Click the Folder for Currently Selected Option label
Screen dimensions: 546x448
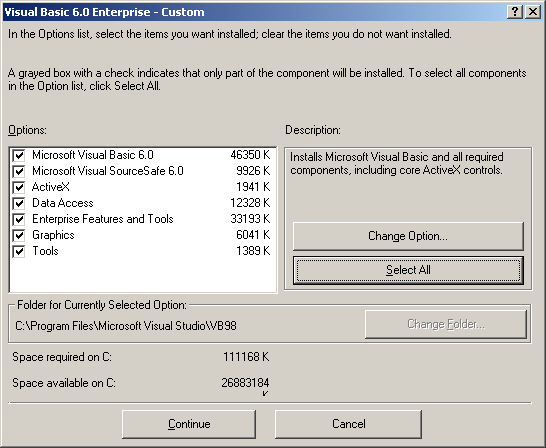102,305
